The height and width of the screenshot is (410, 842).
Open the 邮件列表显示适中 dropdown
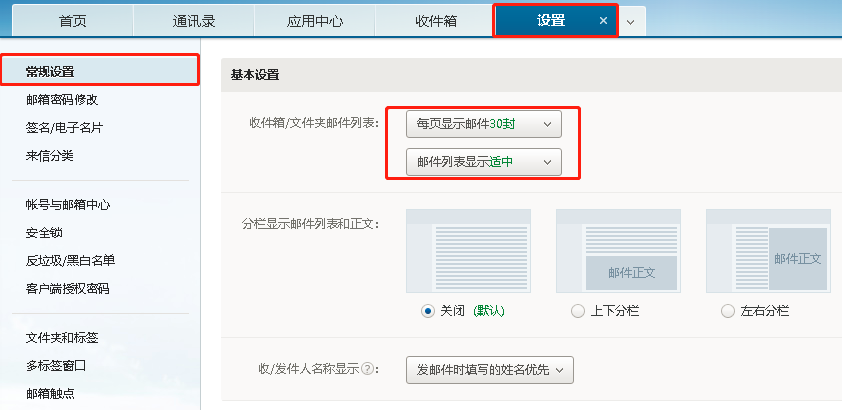pyautogui.click(x=484, y=161)
